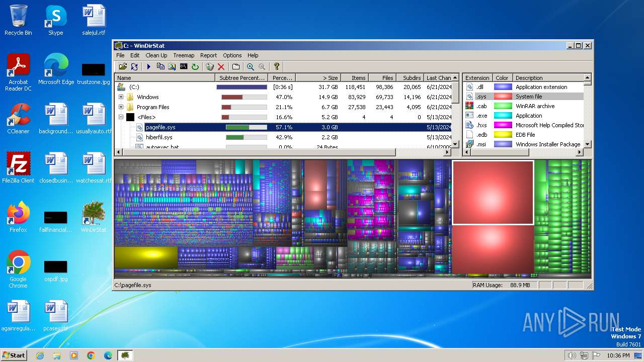Select the pcases.rtf desktop file

pos(56,316)
